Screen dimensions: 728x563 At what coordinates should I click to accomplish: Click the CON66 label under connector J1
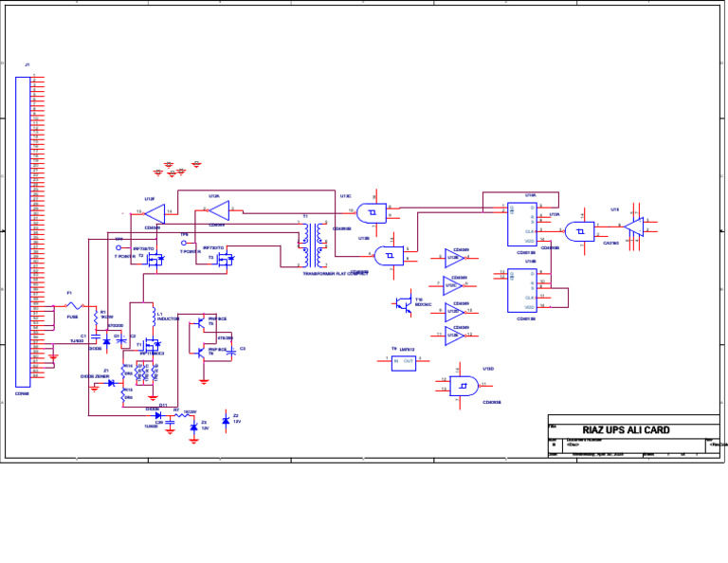[x=22, y=394]
